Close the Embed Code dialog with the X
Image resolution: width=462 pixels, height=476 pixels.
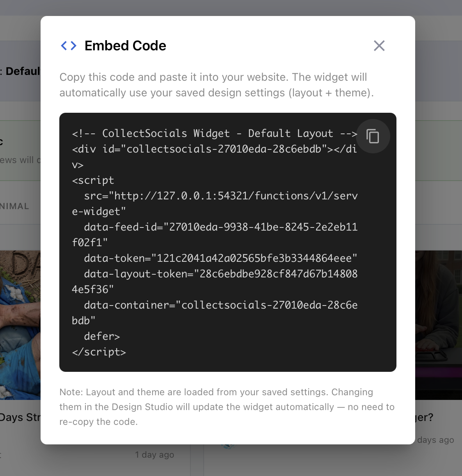pos(379,46)
